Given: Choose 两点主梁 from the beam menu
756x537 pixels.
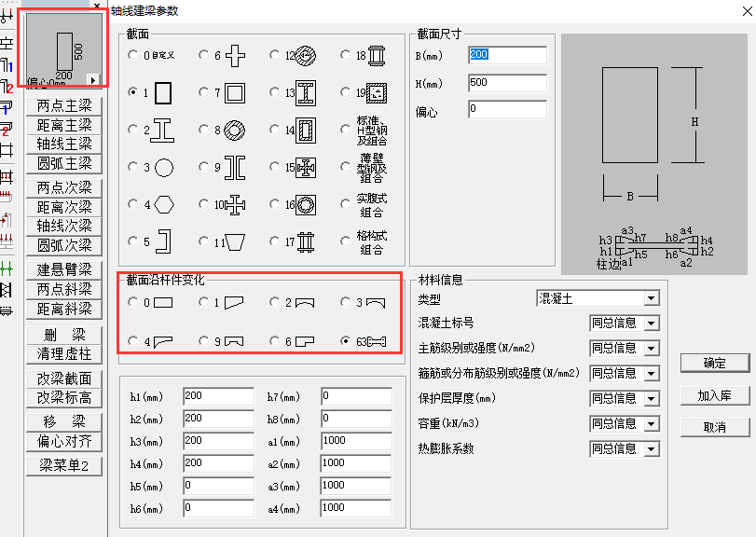Looking at the screenshot, I should (x=64, y=105).
